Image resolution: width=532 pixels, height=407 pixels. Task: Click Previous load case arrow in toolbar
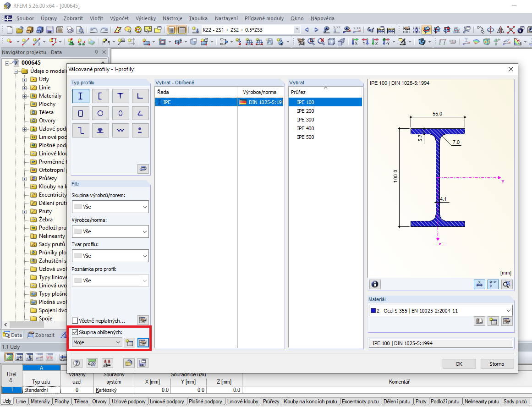click(307, 30)
